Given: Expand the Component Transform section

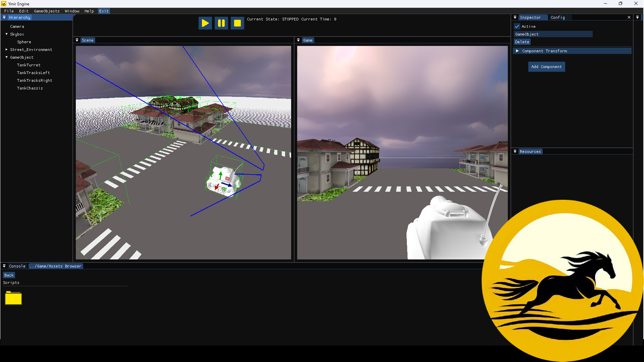Looking at the screenshot, I should [x=572, y=51].
